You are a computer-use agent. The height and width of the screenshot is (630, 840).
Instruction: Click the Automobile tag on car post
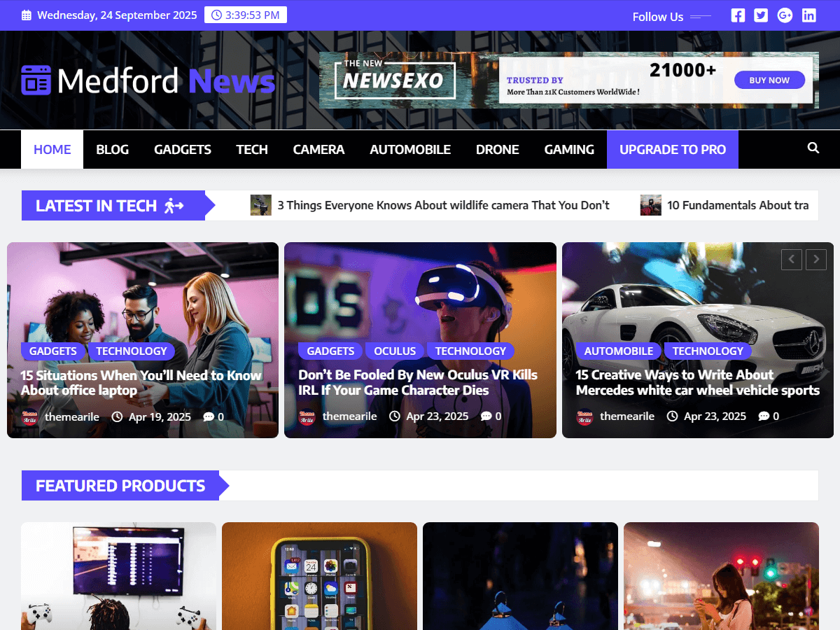point(618,351)
